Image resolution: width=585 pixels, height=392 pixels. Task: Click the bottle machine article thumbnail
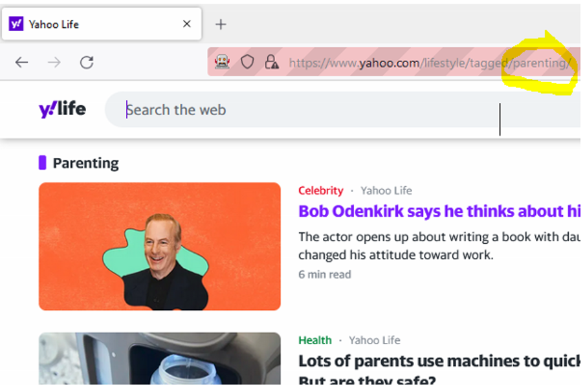point(160,359)
